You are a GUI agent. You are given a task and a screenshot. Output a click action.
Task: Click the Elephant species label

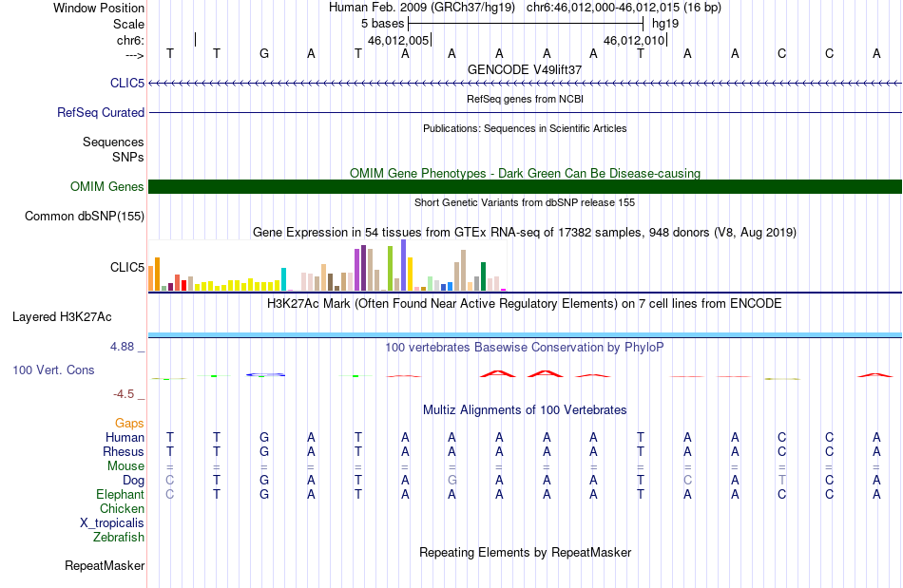[x=121, y=495]
